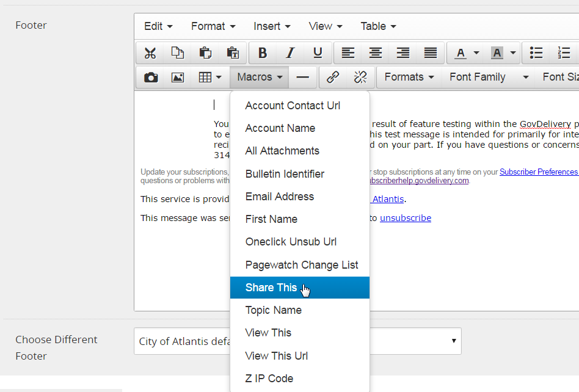Choose Oneclick Unsub Url macro
The image size is (579, 392).
coord(291,242)
